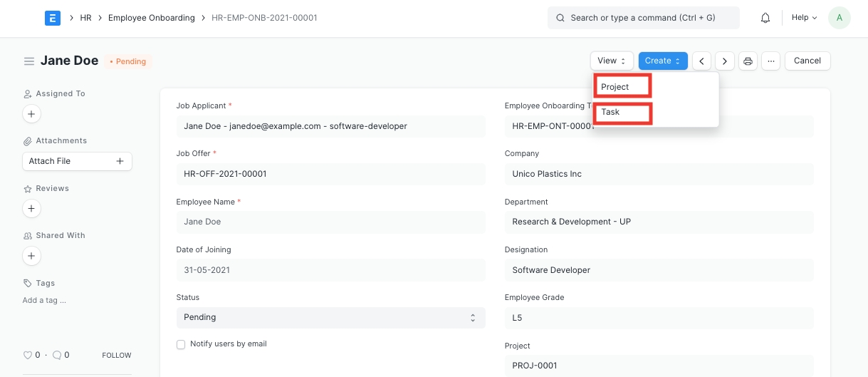Open the Help dropdown menu
The image size is (868, 377).
pyautogui.click(x=804, y=18)
